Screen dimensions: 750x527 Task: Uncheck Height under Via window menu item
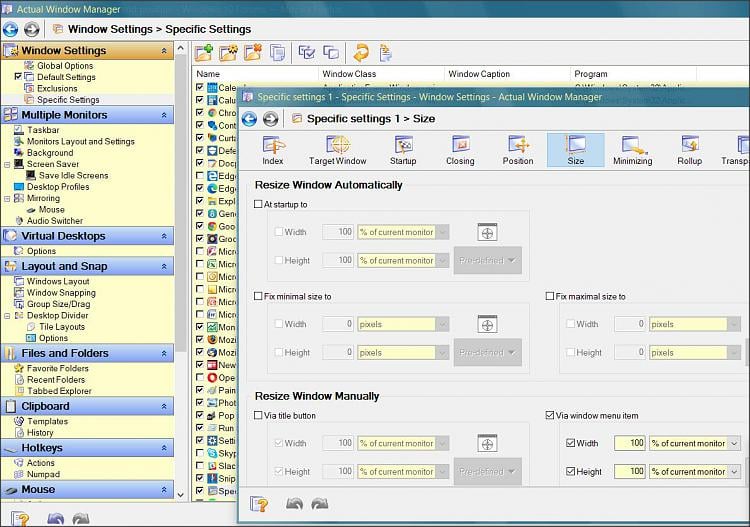(570, 472)
